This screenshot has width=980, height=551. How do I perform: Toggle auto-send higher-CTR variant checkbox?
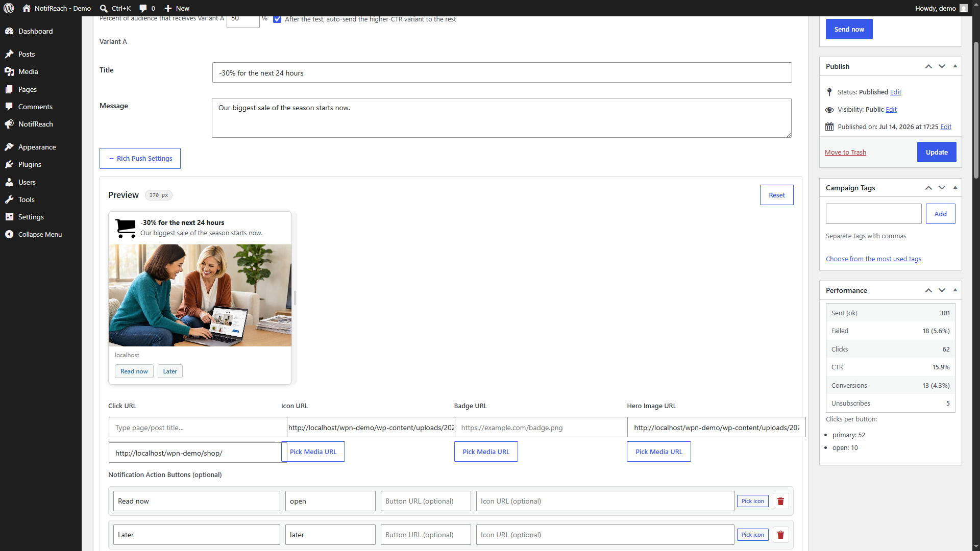[x=277, y=19]
